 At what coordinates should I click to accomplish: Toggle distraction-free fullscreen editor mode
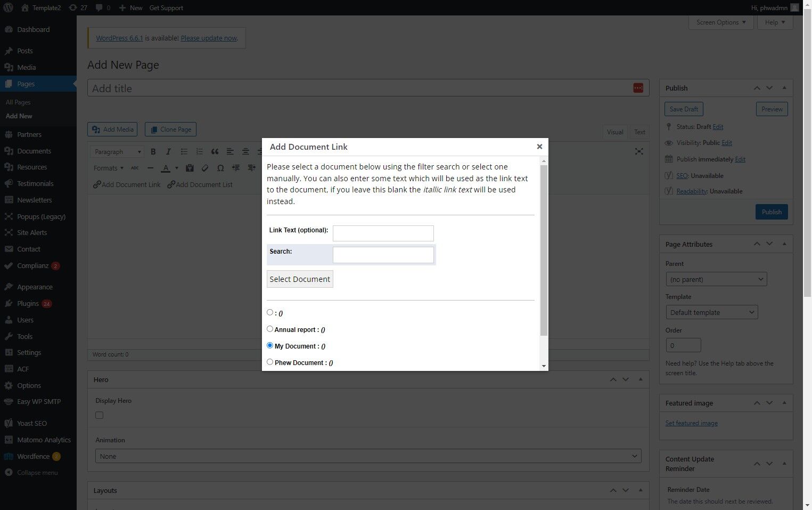pos(639,152)
